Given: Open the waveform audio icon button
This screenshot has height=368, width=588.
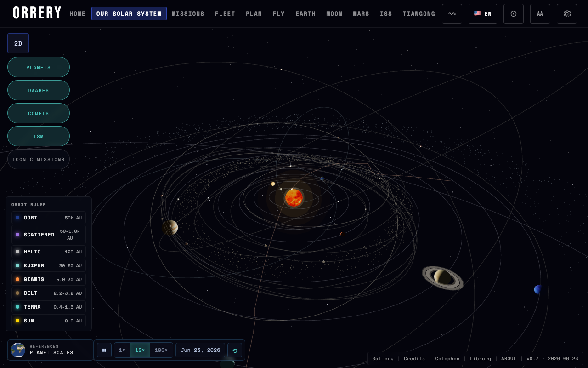Looking at the screenshot, I should pyautogui.click(x=452, y=14).
